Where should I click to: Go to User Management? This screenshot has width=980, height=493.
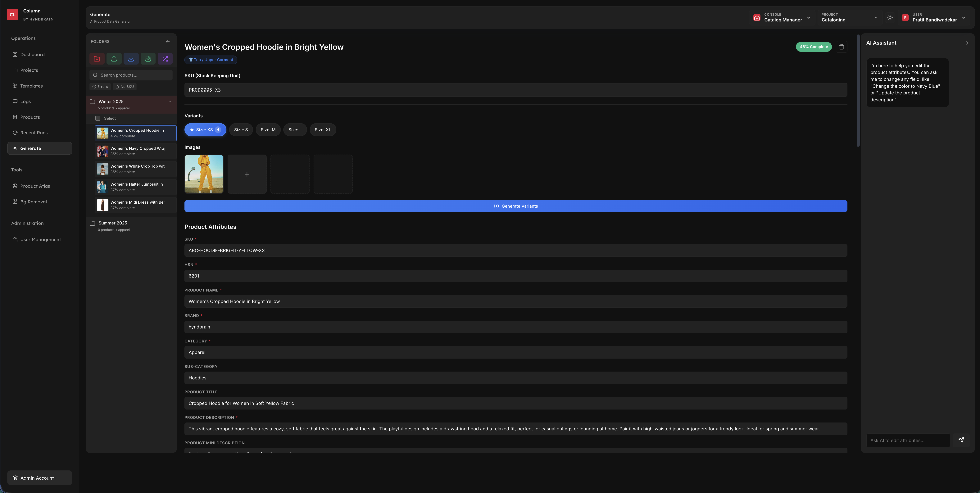(40, 239)
